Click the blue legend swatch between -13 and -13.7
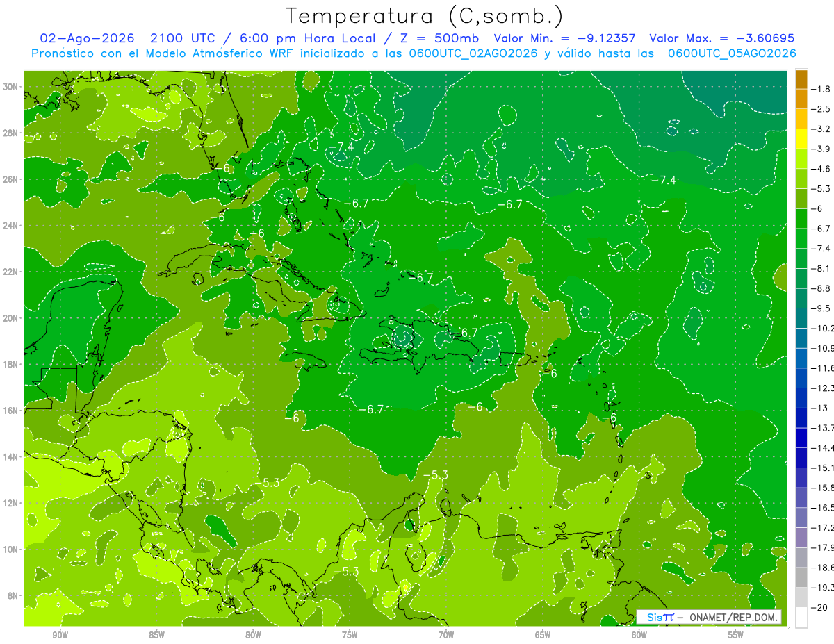The height and width of the screenshot is (644, 834). pos(801,418)
